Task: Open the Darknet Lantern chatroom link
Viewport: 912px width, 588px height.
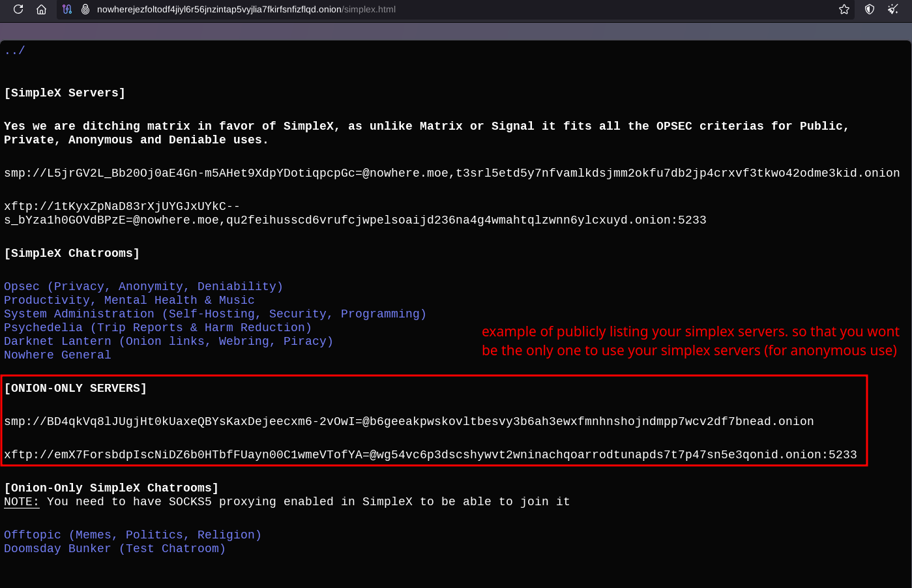Action: [x=168, y=341]
